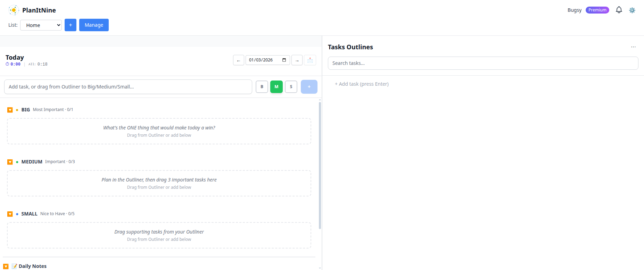Click the inbox tray icon beside the date
The image size is (644, 270).
(x=310, y=60)
